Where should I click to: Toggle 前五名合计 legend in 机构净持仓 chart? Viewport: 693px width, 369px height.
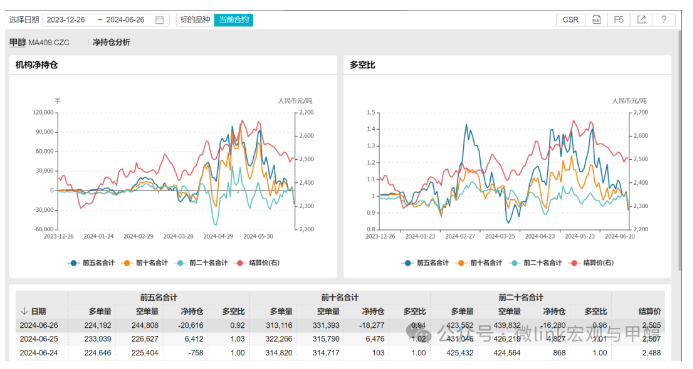pos(91,263)
